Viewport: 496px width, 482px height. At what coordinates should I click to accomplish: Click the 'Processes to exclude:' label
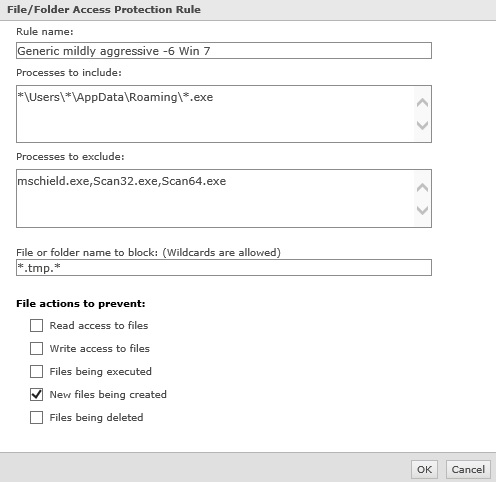[x=70, y=157]
